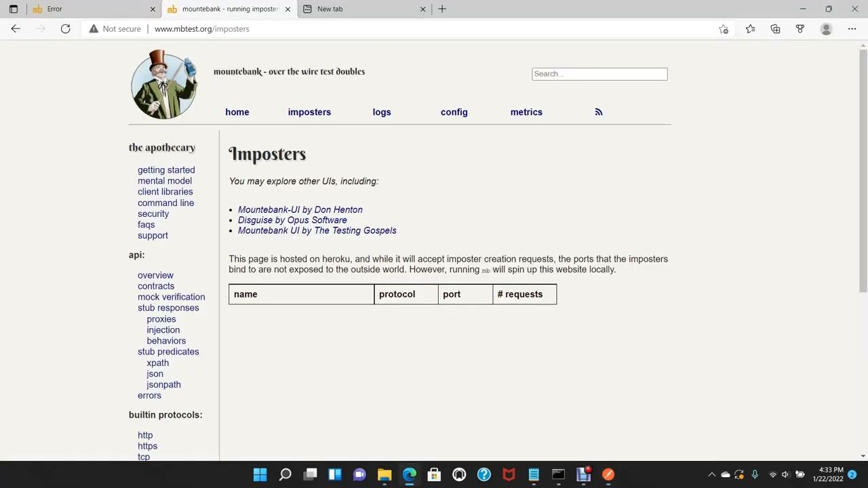Open the terminal window in taskbar

pyautogui.click(x=558, y=474)
